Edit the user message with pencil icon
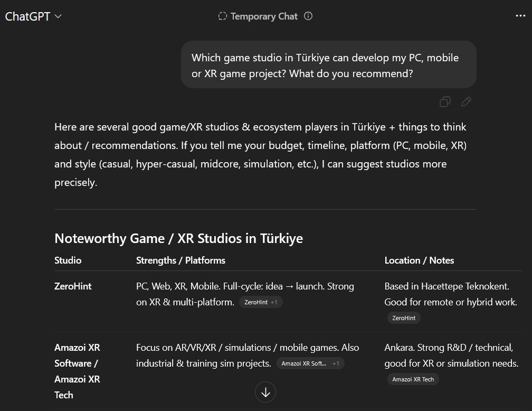This screenshot has height=411, width=532. pos(466,101)
